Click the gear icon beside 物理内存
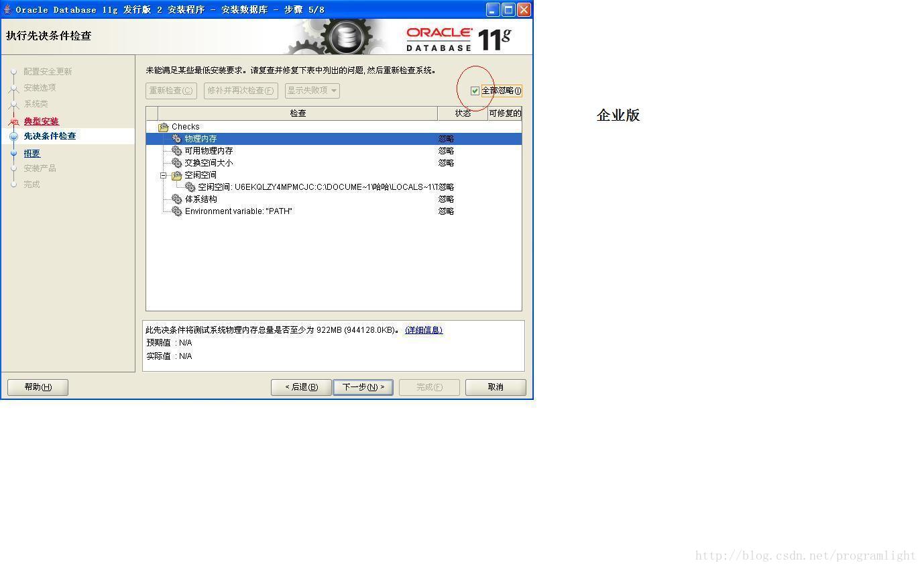 [177, 139]
